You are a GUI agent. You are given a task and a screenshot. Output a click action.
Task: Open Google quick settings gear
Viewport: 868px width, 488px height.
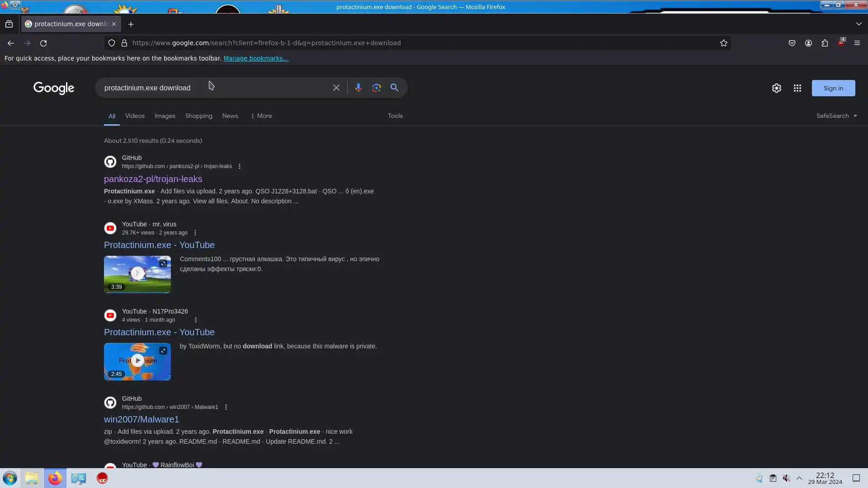click(776, 88)
